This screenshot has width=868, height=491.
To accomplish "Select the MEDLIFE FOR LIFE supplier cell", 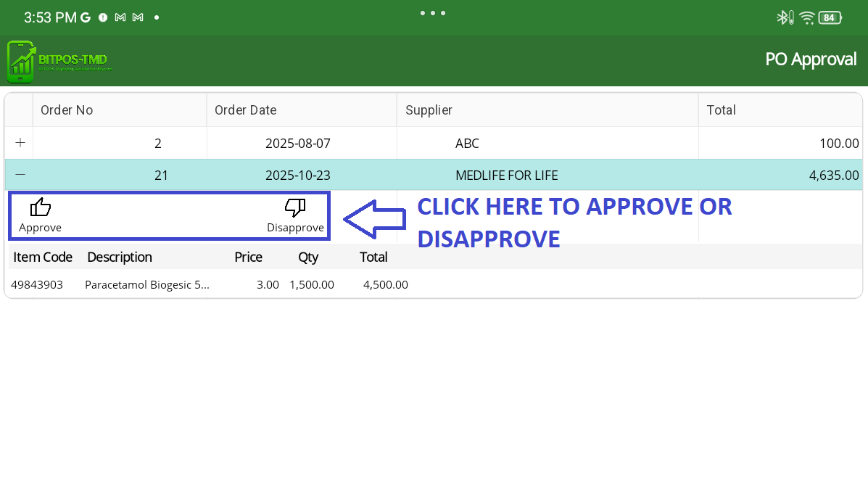I will (506, 176).
